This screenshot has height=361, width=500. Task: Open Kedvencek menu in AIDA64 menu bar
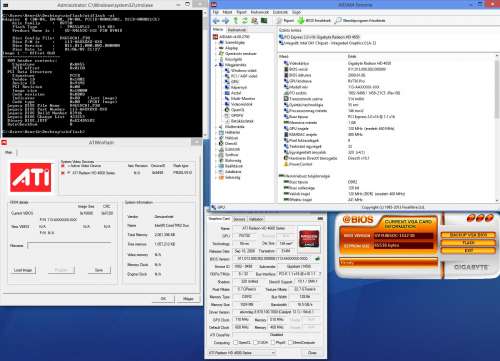pos(260,12)
